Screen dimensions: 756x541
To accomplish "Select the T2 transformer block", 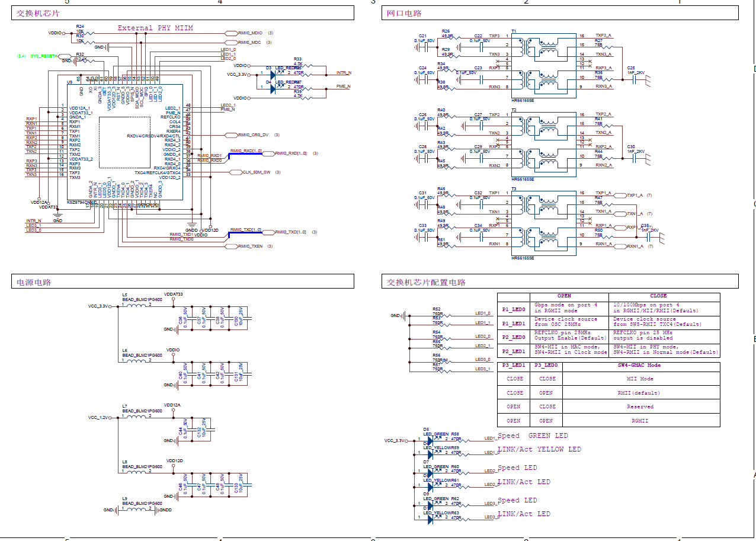I will coord(544,145).
